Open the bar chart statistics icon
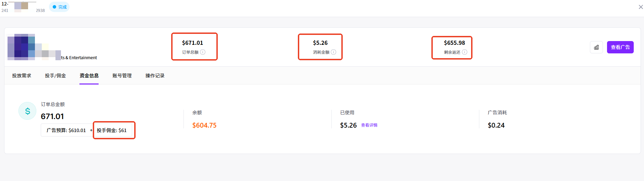The height and width of the screenshot is (181, 644). click(596, 47)
